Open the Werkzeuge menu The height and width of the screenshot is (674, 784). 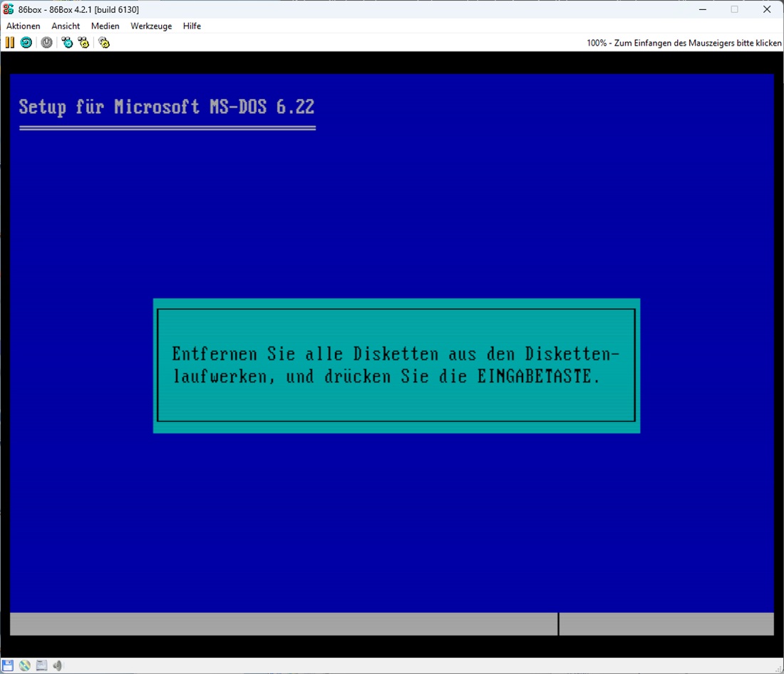coord(151,26)
